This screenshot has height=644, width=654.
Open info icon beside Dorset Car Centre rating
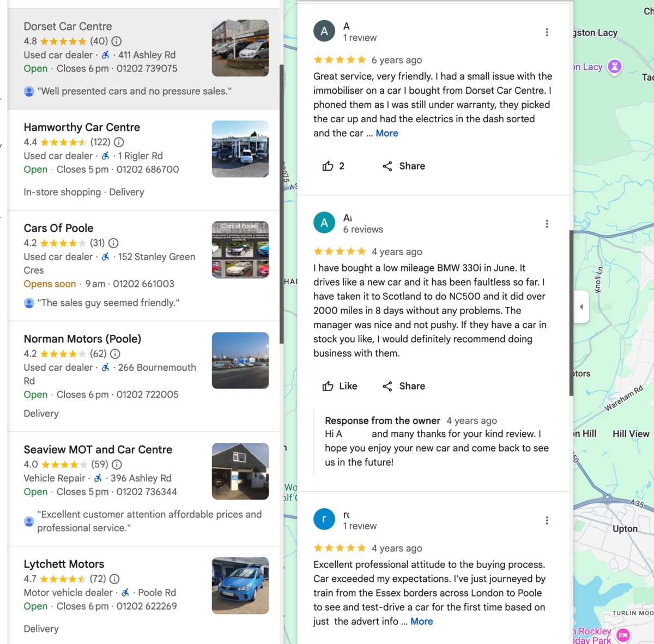point(117,41)
